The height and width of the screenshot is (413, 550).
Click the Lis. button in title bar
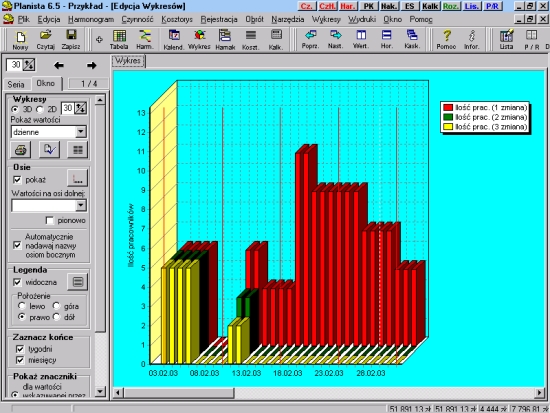pos(471,6)
